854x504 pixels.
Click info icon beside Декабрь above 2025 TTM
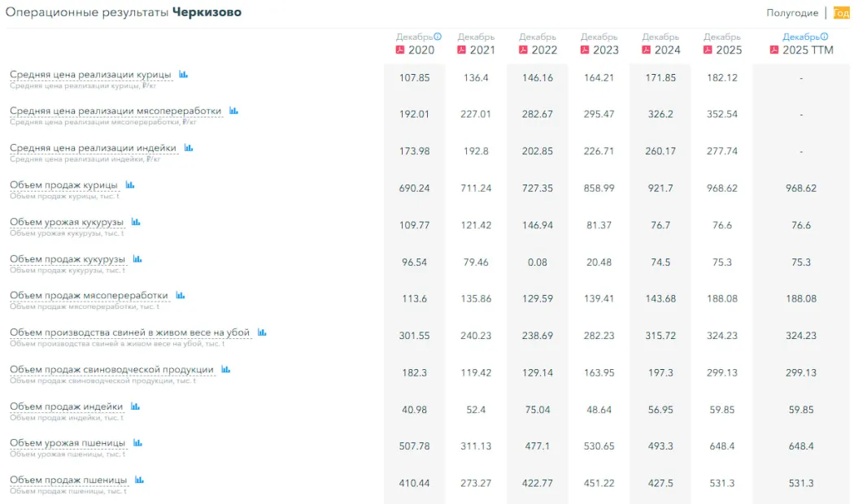pos(824,37)
